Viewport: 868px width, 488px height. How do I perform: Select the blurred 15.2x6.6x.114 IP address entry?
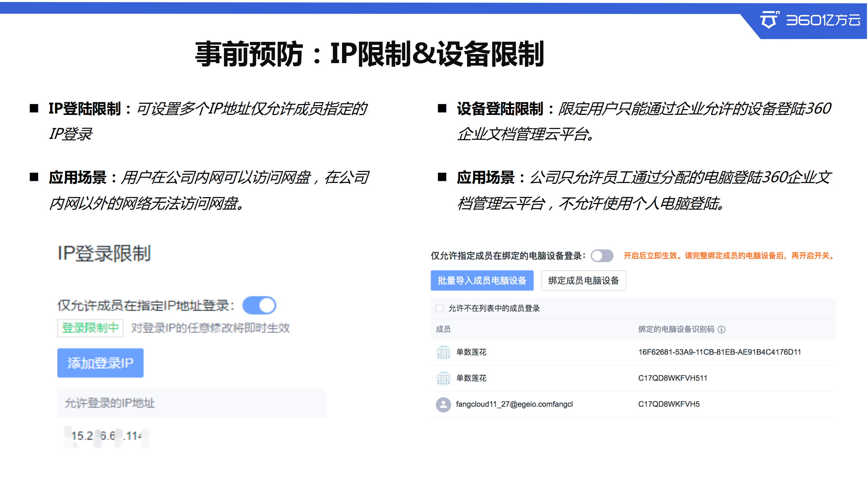pyautogui.click(x=106, y=436)
